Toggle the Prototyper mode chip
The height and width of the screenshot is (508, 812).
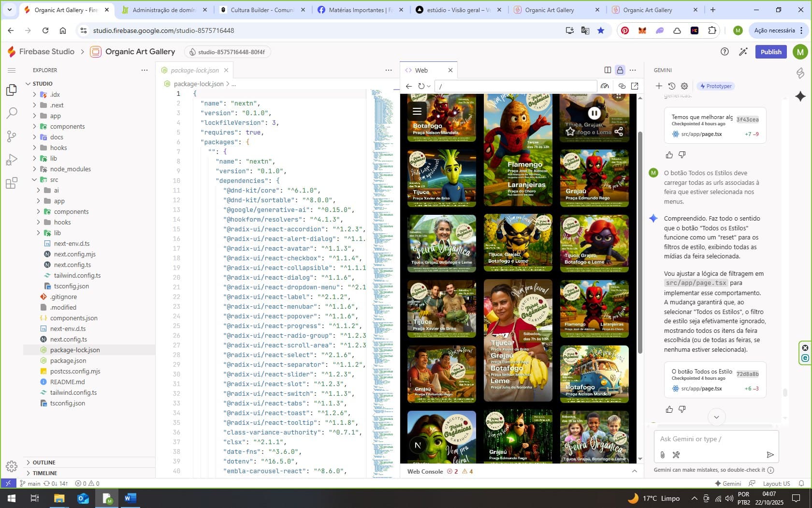pyautogui.click(x=716, y=86)
